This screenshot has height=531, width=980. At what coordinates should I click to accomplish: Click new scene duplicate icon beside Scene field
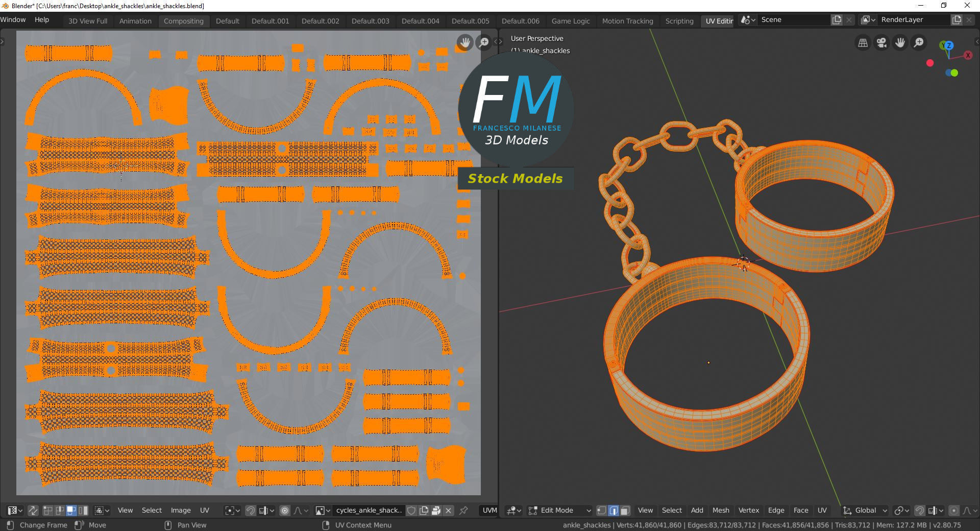pos(837,20)
